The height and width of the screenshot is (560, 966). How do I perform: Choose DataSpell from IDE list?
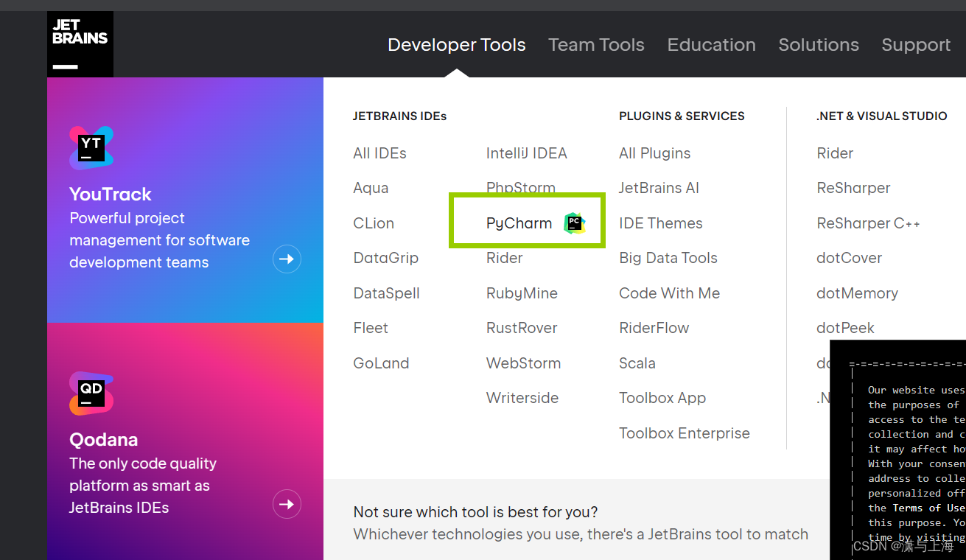click(386, 293)
